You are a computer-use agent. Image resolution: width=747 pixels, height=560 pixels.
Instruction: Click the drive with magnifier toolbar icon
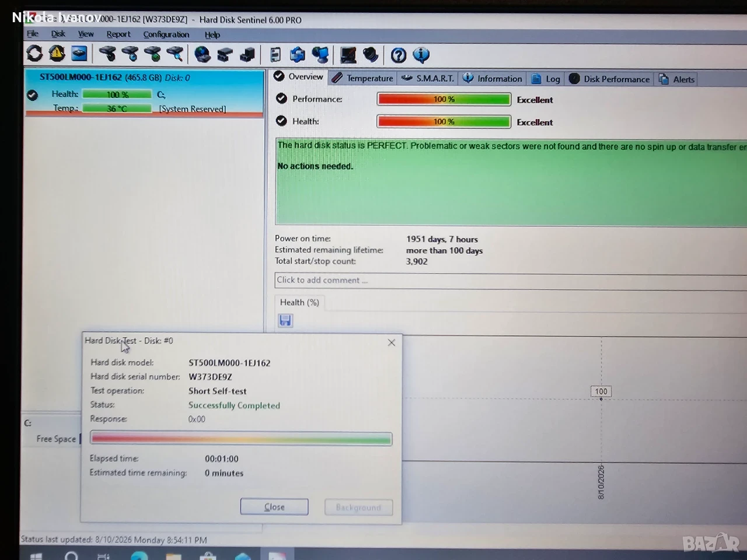click(x=174, y=54)
